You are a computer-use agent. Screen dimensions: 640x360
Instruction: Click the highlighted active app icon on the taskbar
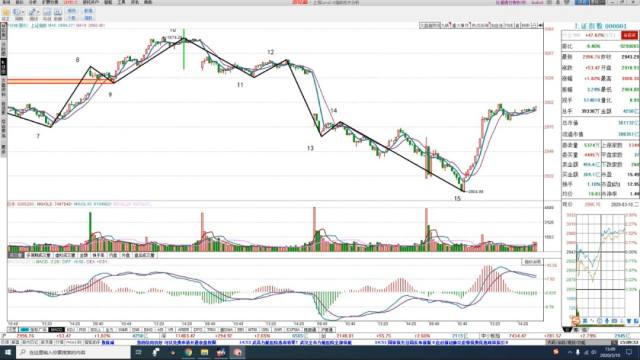point(237,352)
